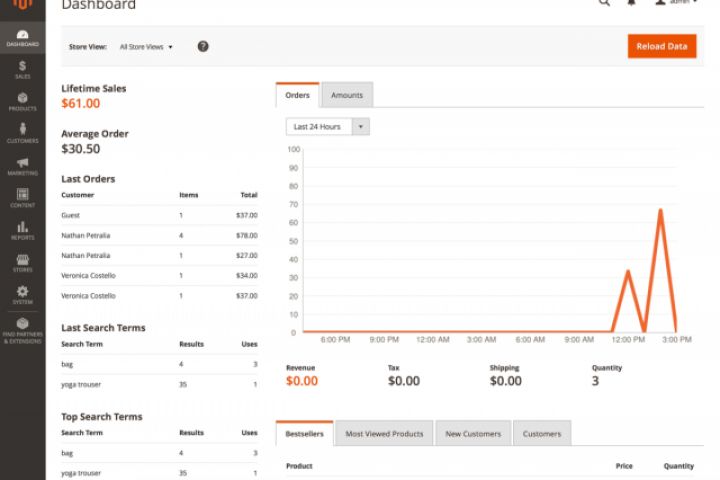Open the New Customers tab
The image size is (720, 480).
472,433
